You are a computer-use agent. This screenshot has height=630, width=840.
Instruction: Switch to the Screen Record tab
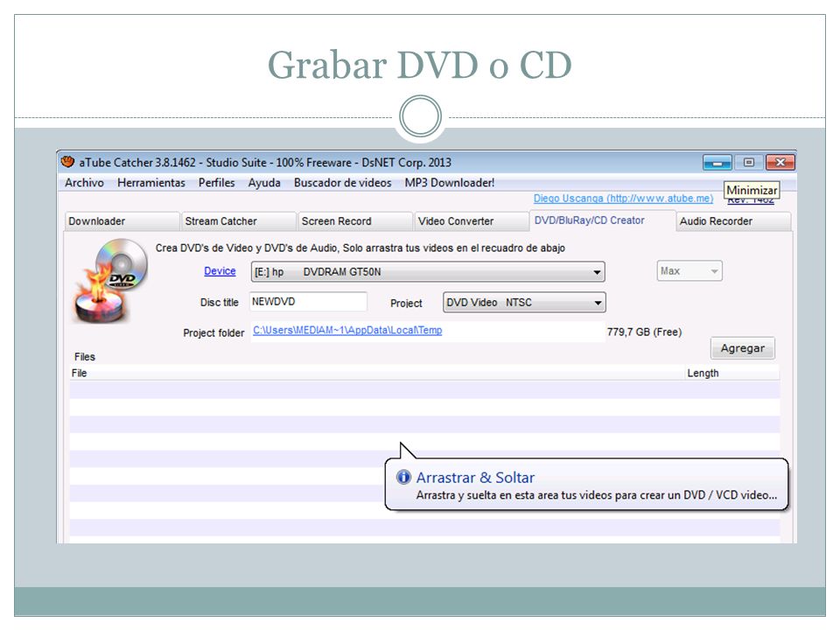[354, 221]
